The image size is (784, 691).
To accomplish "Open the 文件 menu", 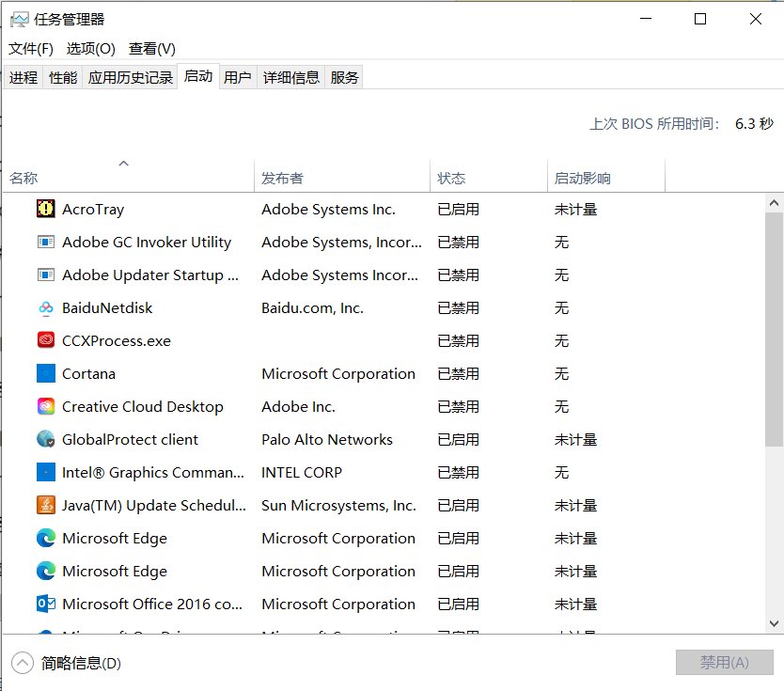I will pyautogui.click(x=29, y=48).
